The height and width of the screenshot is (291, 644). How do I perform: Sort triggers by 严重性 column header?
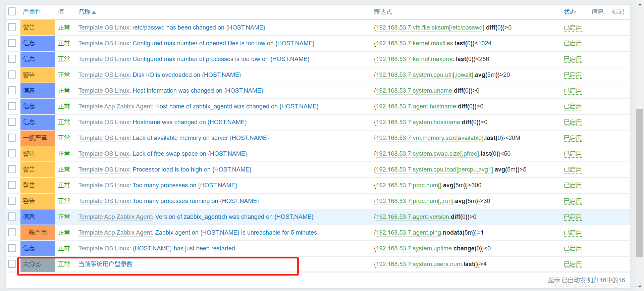pos(32,12)
